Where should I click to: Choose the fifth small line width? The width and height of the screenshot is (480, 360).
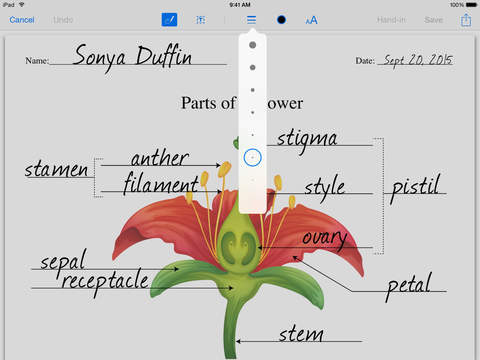coord(253,135)
